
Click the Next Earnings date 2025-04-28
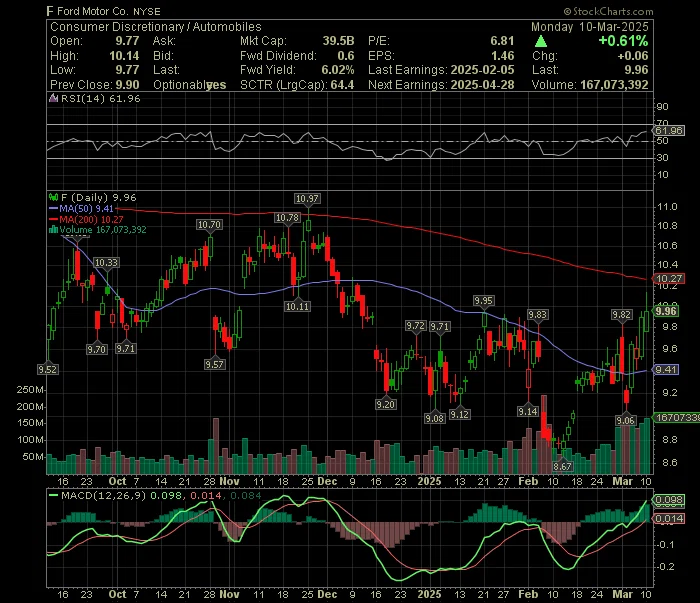(482, 85)
